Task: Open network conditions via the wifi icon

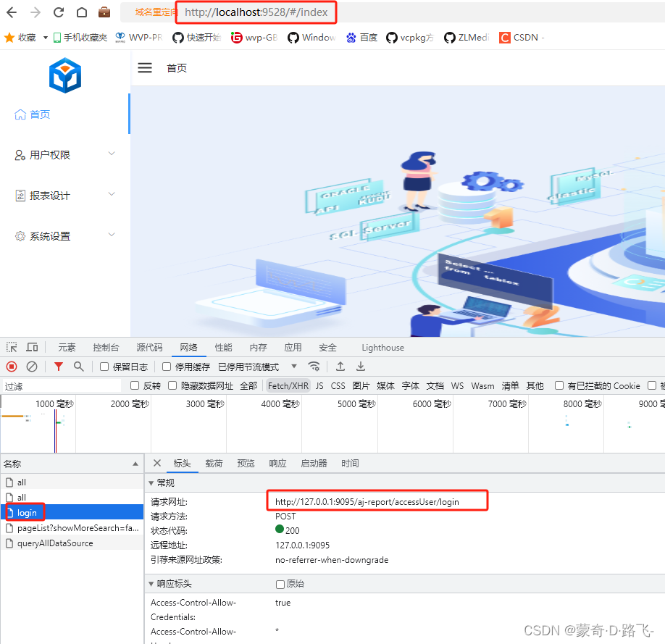Action: click(314, 367)
